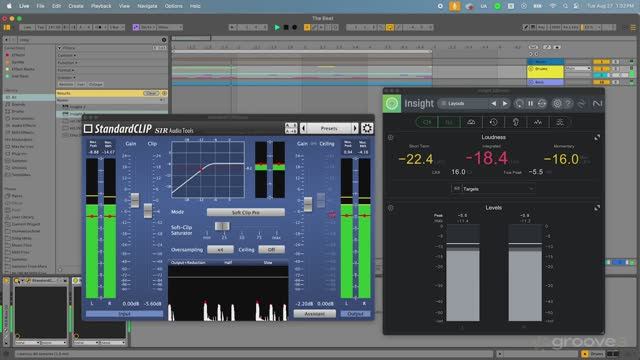640x360 pixels.
Task: Open macOS Spotlight search icon
Action: [565, 6]
